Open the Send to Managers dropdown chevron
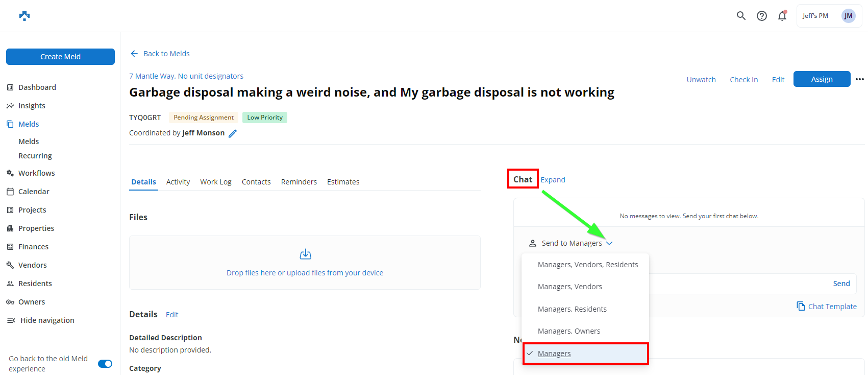 [609, 243]
